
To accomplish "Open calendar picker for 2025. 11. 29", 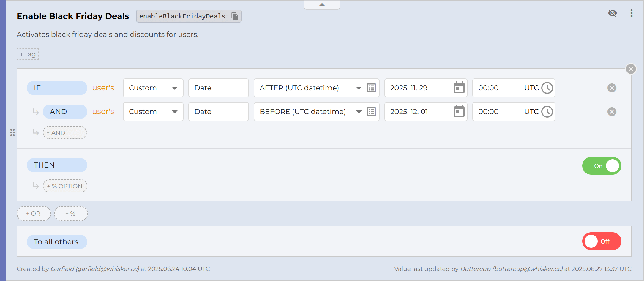I will [x=459, y=88].
